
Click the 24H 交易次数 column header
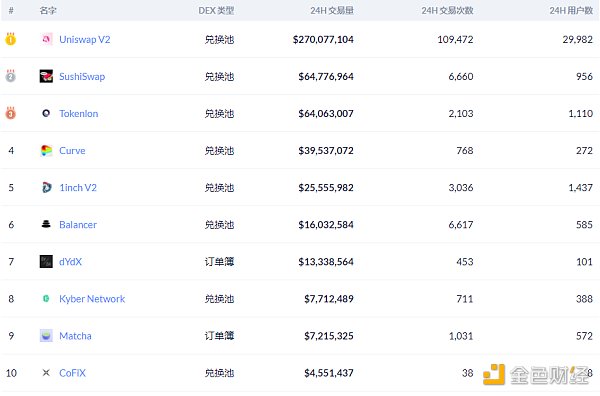(x=447, y=10)
